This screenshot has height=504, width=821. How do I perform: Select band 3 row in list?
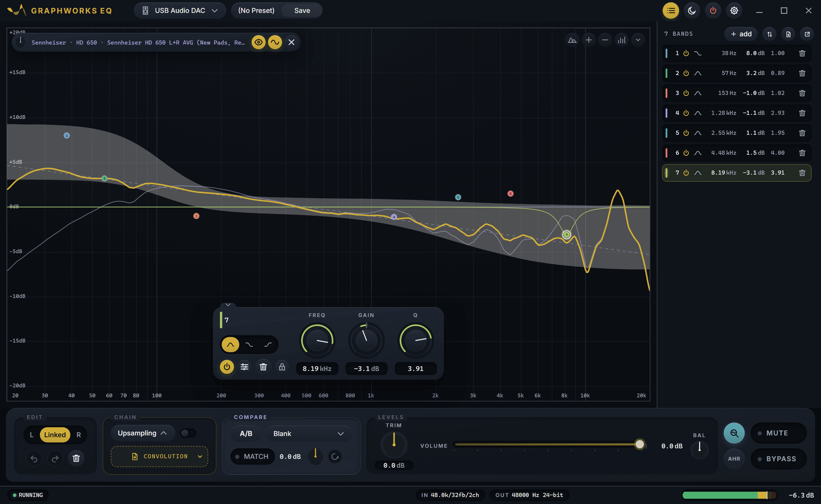tap(736, 93)
